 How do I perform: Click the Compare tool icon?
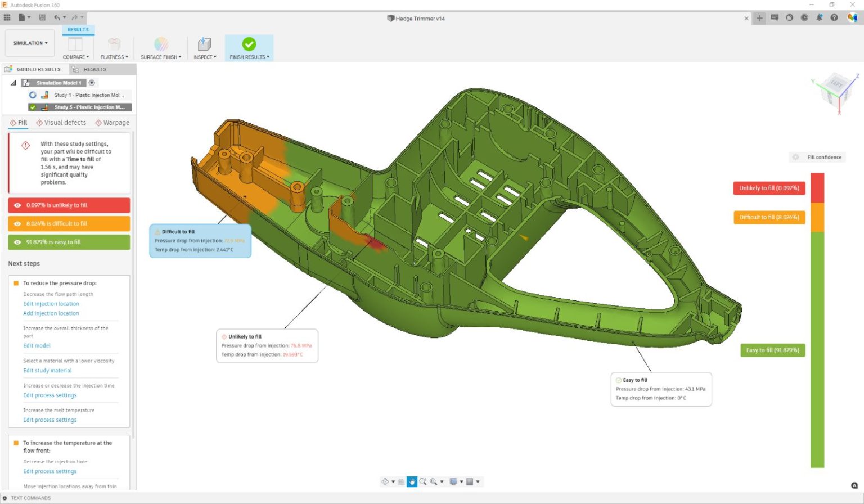75,44
